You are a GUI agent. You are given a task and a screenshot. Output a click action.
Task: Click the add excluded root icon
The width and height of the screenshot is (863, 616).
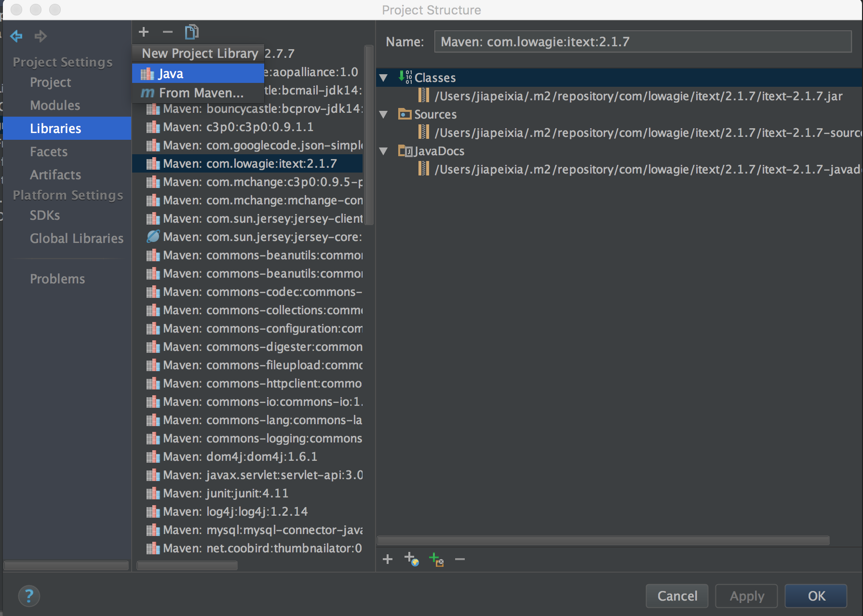(x=436, y=559)
